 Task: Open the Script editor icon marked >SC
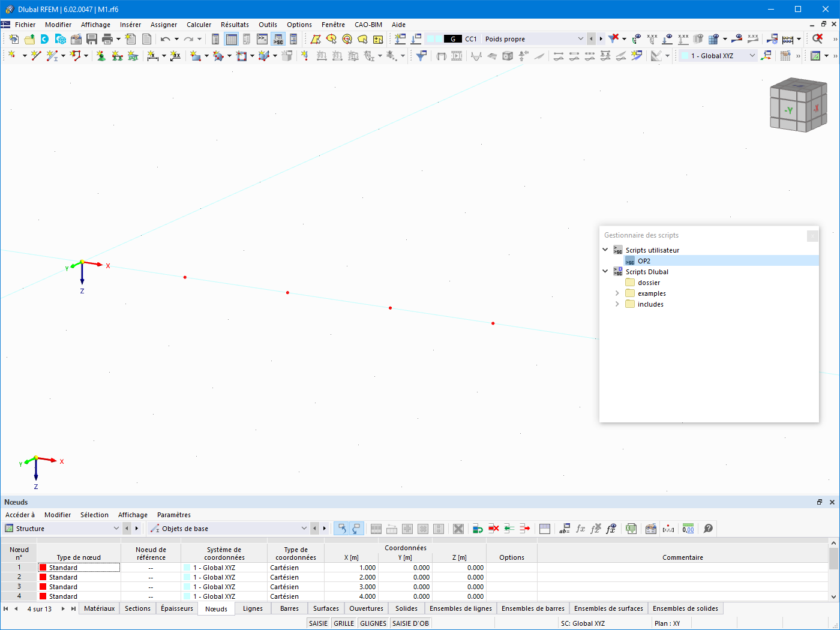click(277, 38)
